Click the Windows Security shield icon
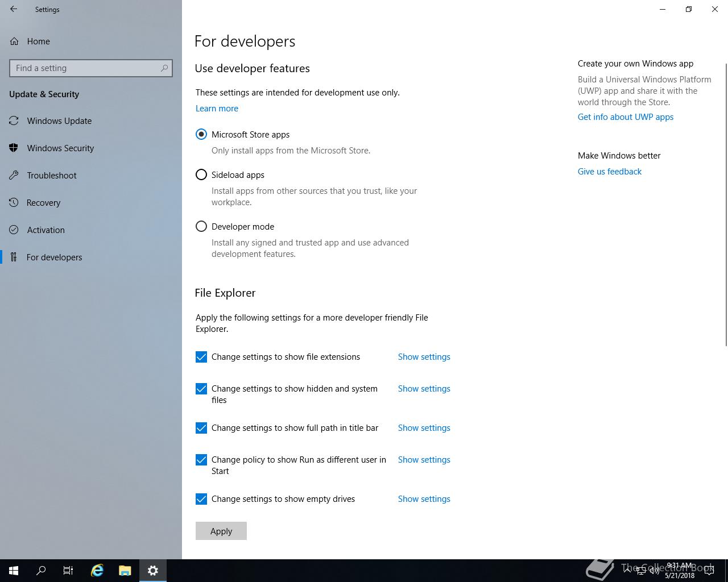The width and height of the screenshot is (728, 582). (14, 148)
